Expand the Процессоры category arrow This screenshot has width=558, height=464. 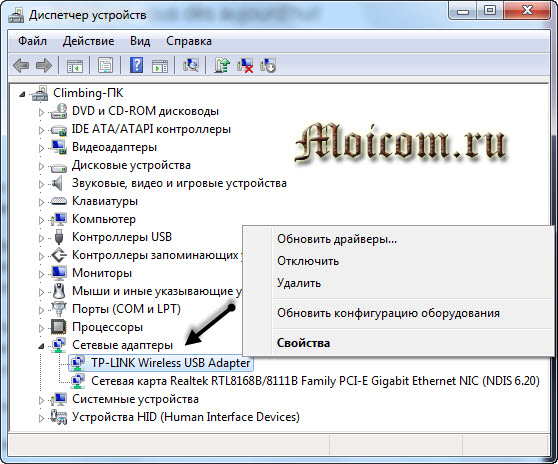click(41, 328)
